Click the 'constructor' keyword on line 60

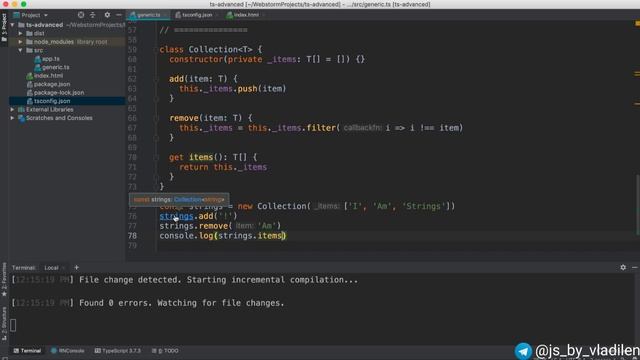[x=196, y=60]
